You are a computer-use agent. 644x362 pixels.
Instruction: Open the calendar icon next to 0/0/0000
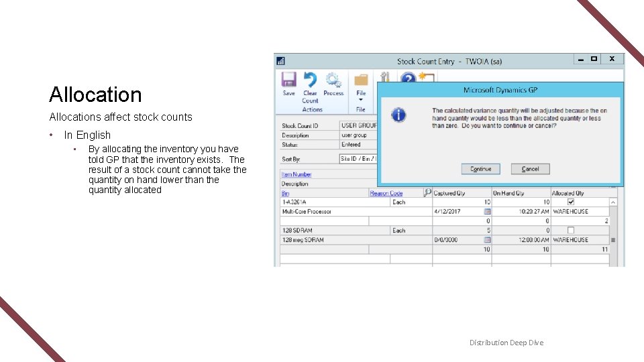(x=487, y=240)
